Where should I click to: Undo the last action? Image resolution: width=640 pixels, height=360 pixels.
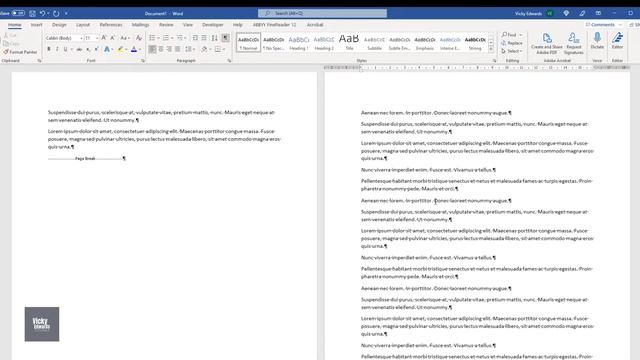42,13
